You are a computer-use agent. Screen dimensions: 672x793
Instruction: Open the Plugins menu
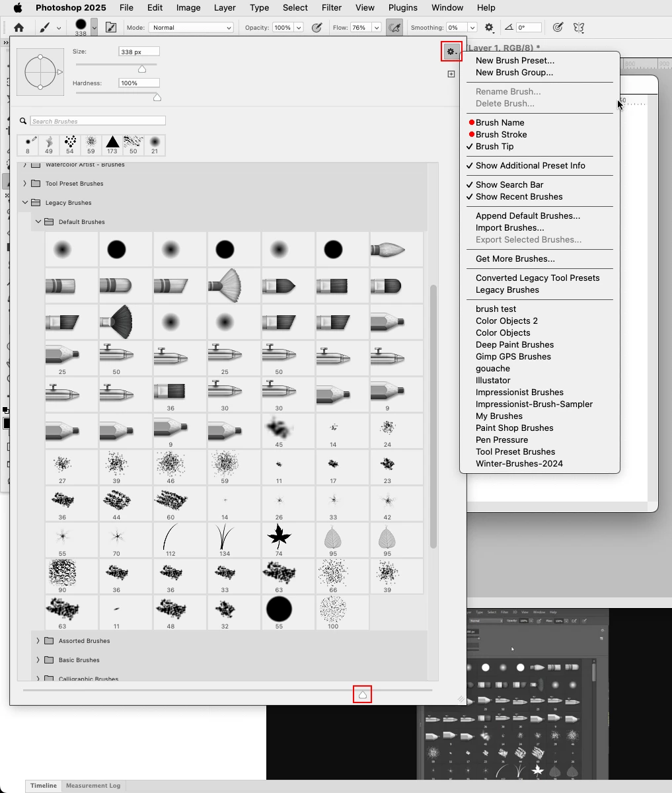[x=403, y=8]
